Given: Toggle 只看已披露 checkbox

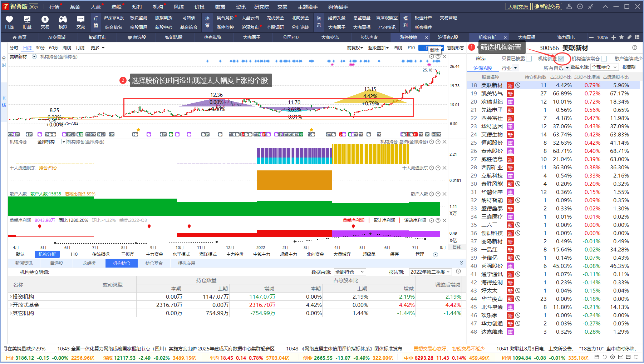Looking at the screenshot, I should point(529,59).
